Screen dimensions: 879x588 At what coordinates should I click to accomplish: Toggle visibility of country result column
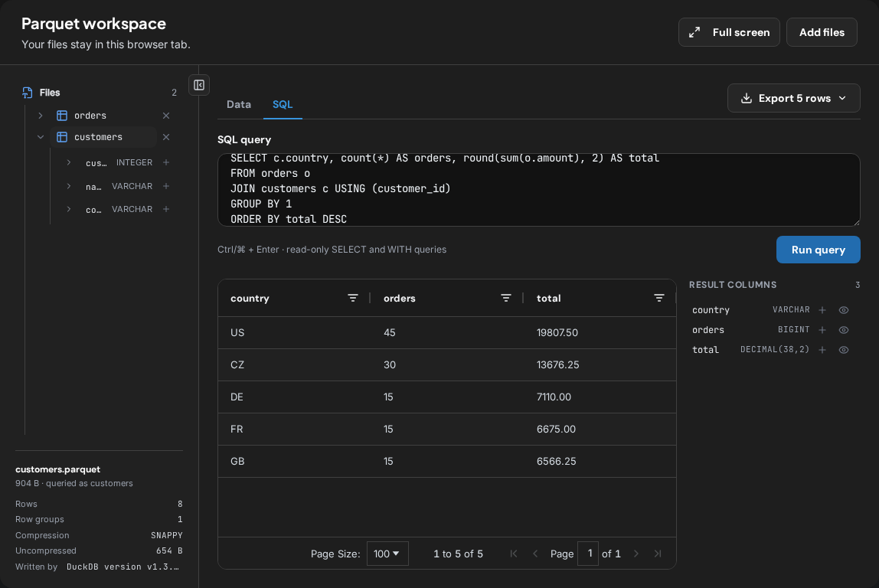click(844, 310)
